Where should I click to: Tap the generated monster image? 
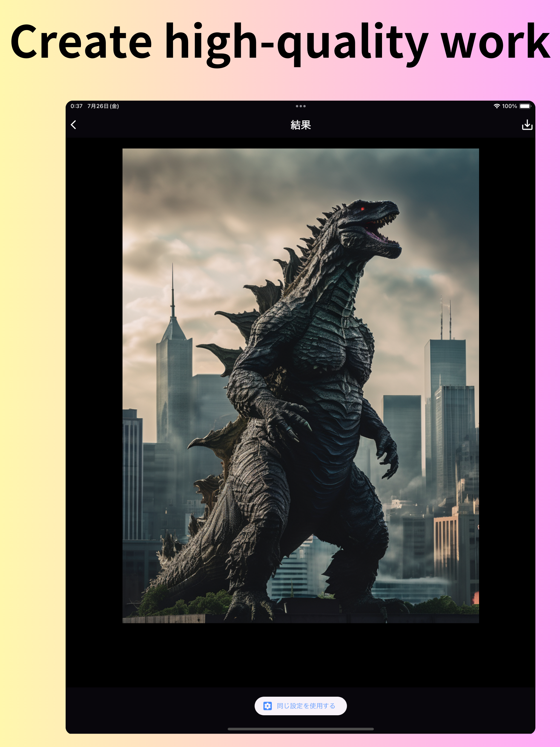300,385
